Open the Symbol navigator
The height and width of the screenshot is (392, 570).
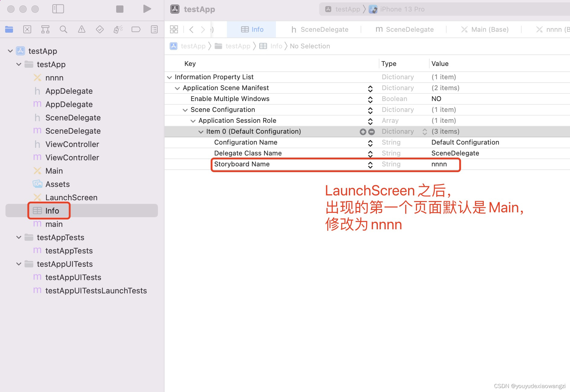(45, 29)
